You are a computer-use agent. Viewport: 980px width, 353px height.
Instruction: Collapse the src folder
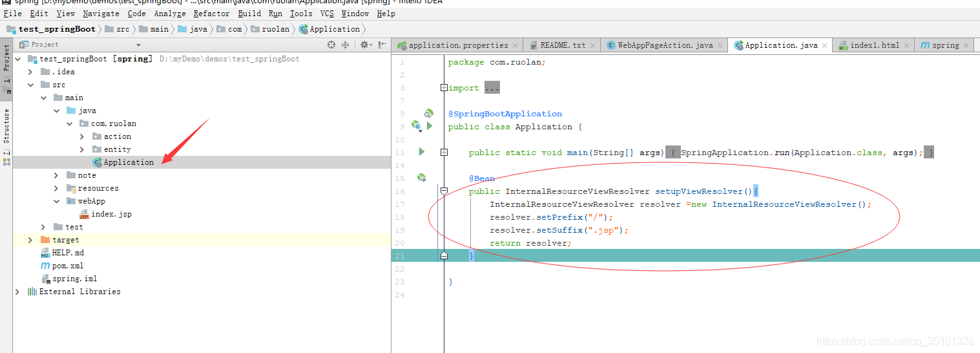point(30,85)
